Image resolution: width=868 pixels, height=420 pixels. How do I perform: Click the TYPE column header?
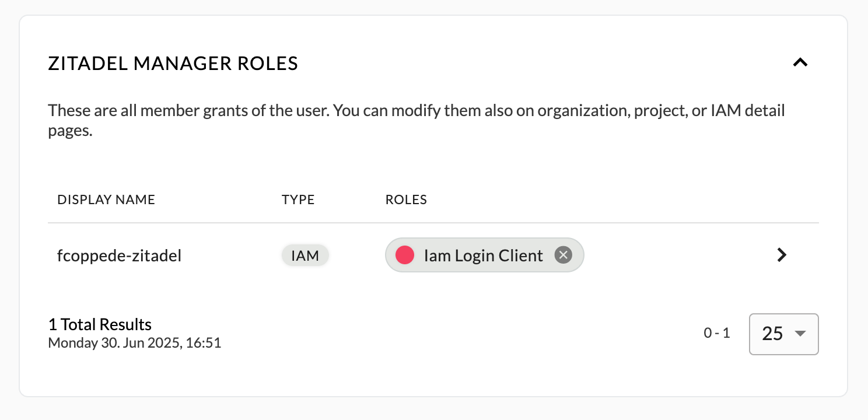point(298,199)
